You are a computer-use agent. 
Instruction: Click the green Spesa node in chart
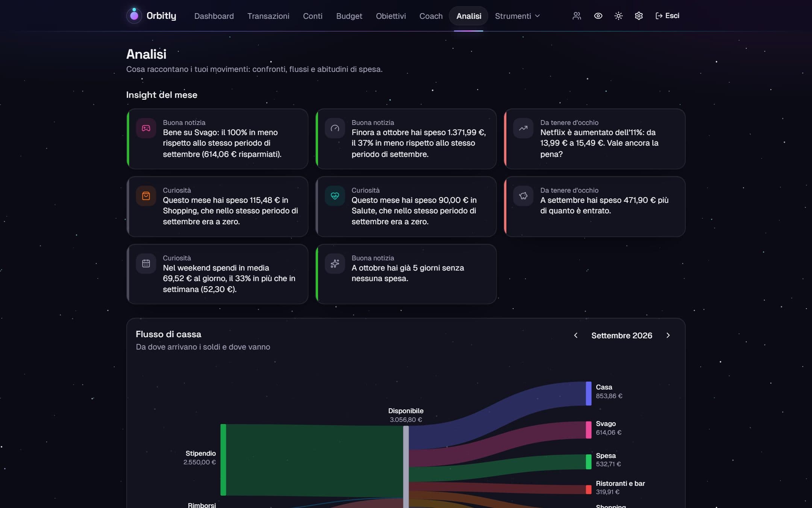(x=589, y=462)
